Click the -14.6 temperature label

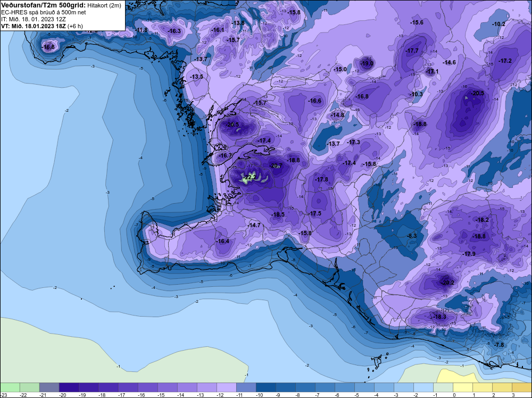click(450, 62)
